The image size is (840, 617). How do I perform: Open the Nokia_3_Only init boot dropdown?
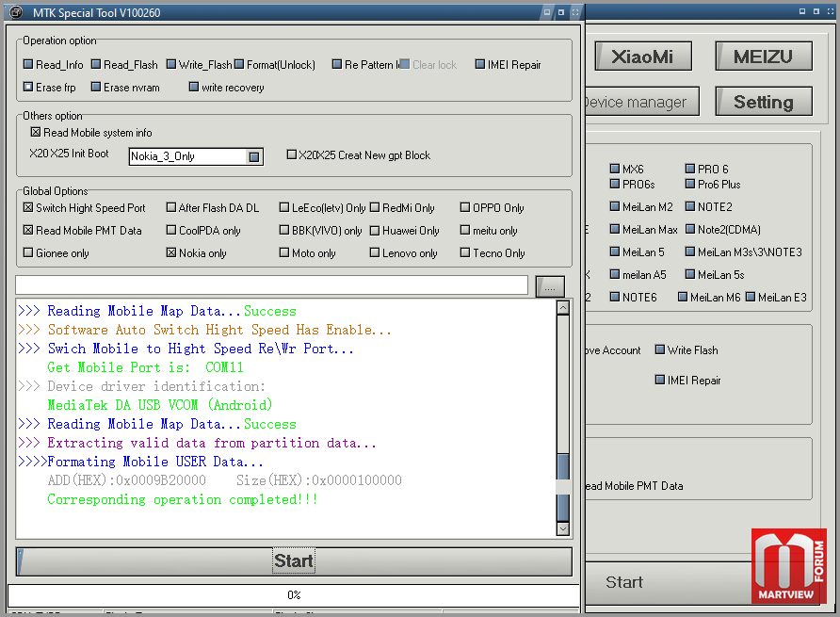[x=253, y=156]
